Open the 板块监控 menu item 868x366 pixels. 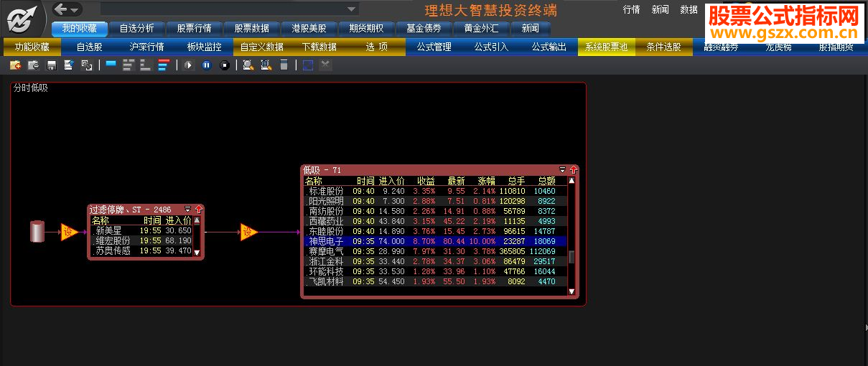(204, 47)
